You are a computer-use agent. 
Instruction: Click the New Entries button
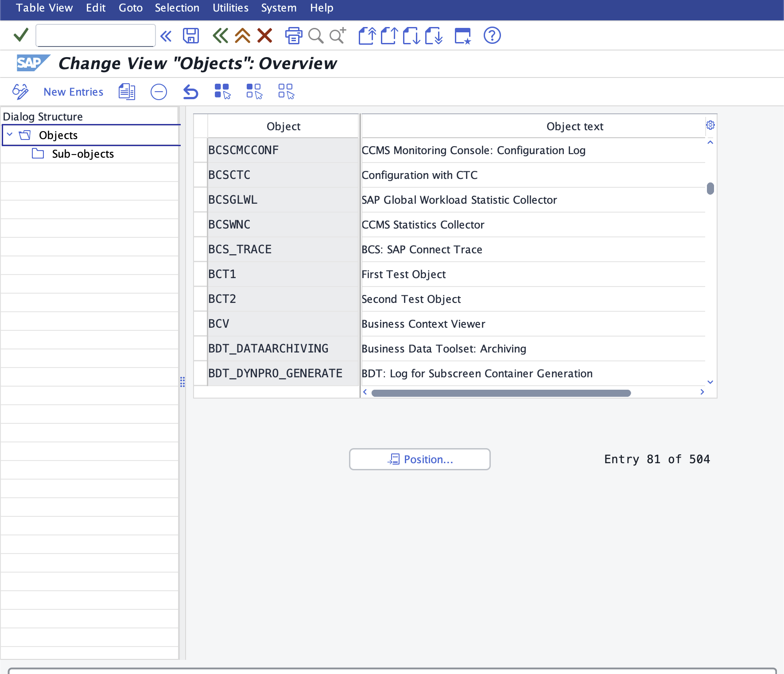[74, 92]
